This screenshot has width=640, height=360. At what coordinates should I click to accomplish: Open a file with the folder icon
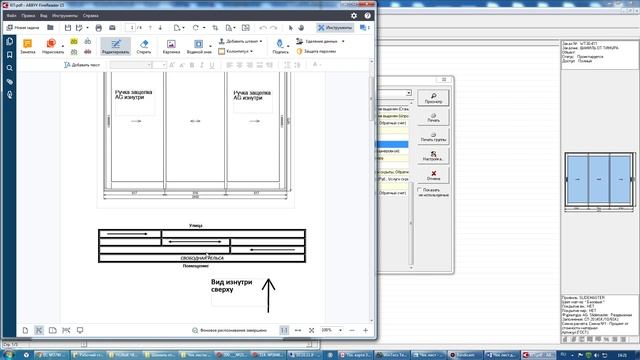50,28
